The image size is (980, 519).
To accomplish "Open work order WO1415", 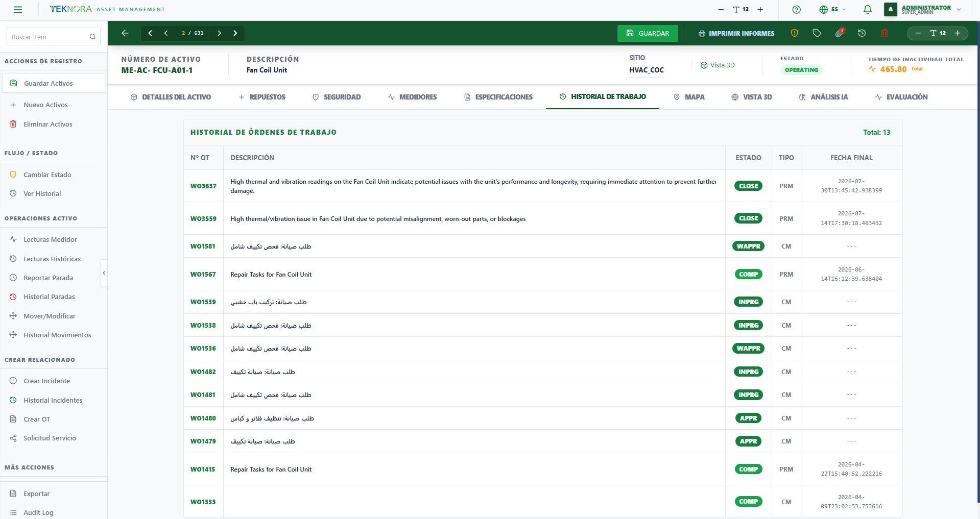I will 203,469.
